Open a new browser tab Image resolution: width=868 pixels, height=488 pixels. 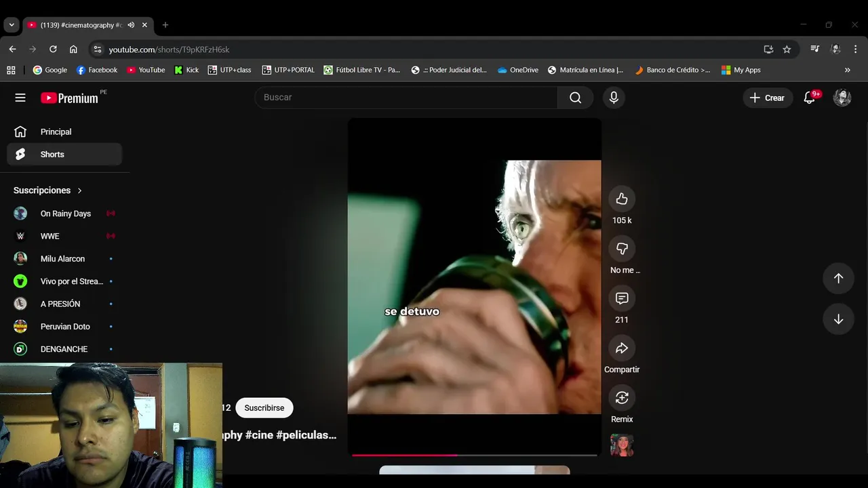click(165, 25)
